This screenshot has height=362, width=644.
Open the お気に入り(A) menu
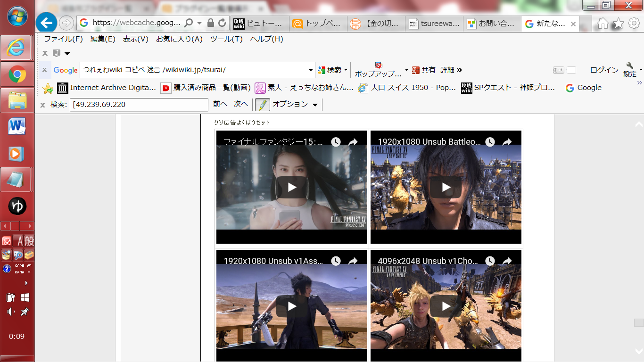[x=179, y=39]
